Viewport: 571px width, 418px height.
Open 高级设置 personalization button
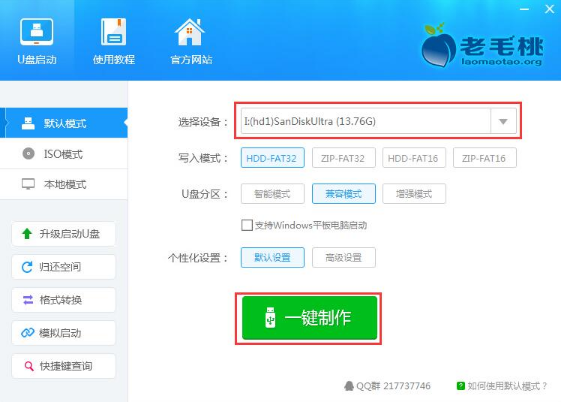343,257
